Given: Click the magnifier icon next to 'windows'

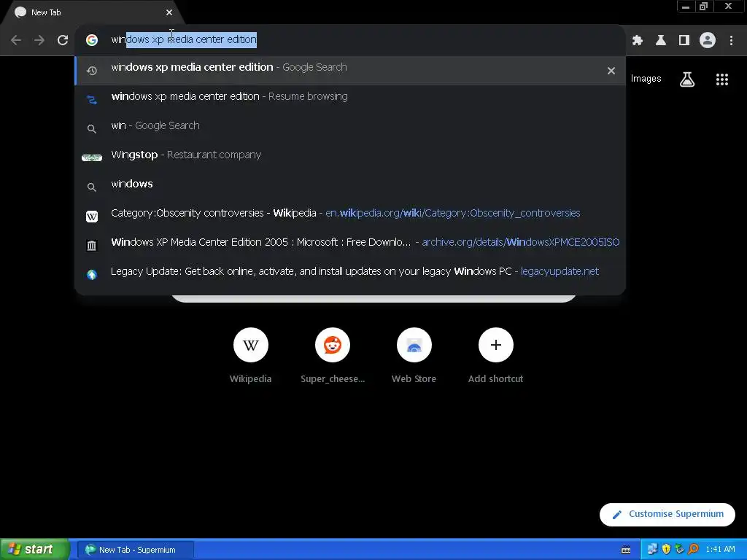Looking at the screenshot, I should click(x=92, y=187).
